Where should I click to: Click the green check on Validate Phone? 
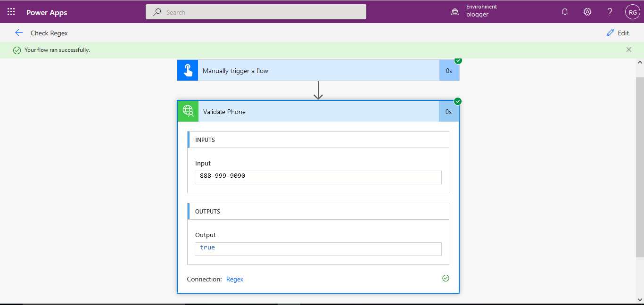[x=458, y=101]
